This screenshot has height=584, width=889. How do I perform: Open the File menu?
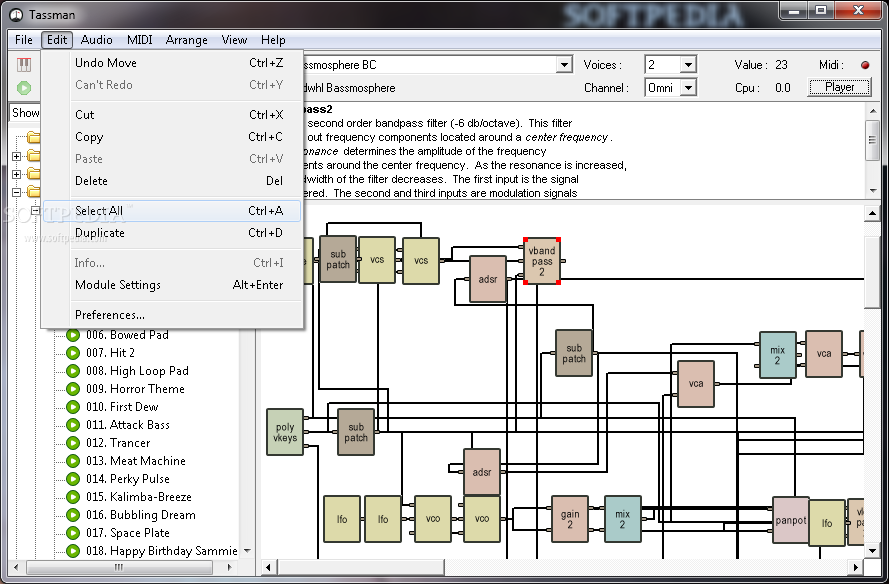point(24,40)
